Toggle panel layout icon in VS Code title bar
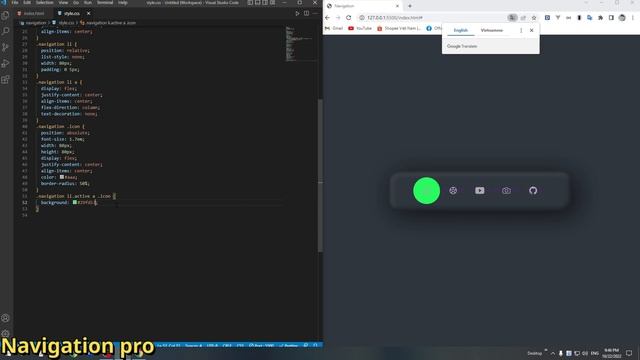The image size is (640, 360). pyautogui.click(x=258, y=2)
